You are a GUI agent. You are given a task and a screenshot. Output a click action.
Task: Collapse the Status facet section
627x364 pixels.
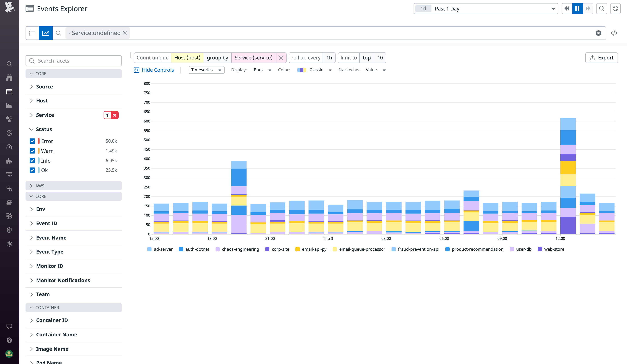31,129
